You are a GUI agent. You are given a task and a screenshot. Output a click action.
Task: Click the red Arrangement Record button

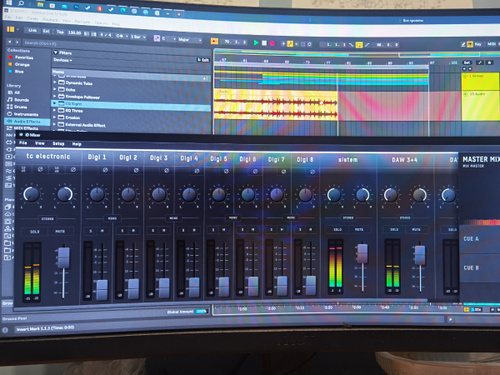(x=272, y=43)
